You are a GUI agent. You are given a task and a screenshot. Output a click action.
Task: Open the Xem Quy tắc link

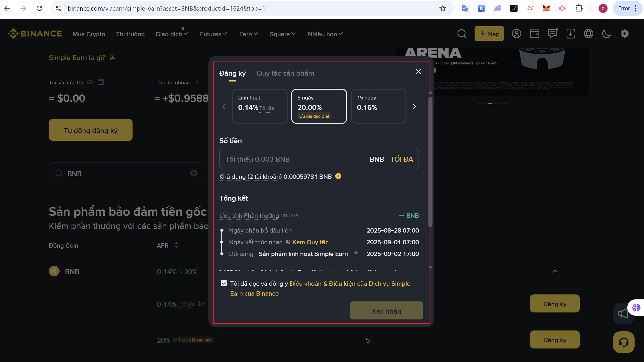pyautogui.click(x=310, y=242)
